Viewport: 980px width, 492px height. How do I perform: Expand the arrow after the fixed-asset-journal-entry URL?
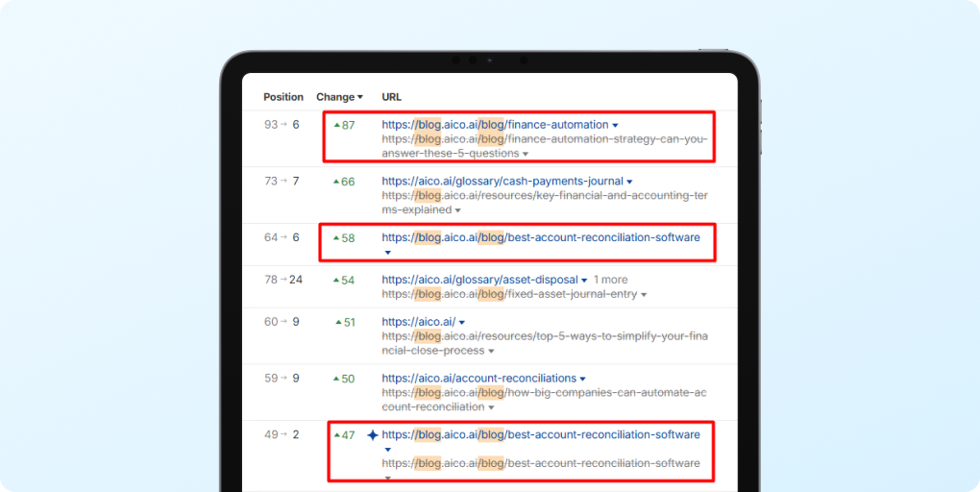pos(644,295)
